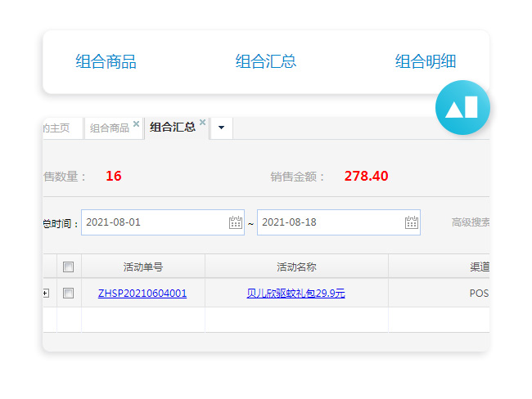This screenshot has width=532, height=399.
Task: Go to 组合明细 in the top navigation
Action: (x=425, y=61)
